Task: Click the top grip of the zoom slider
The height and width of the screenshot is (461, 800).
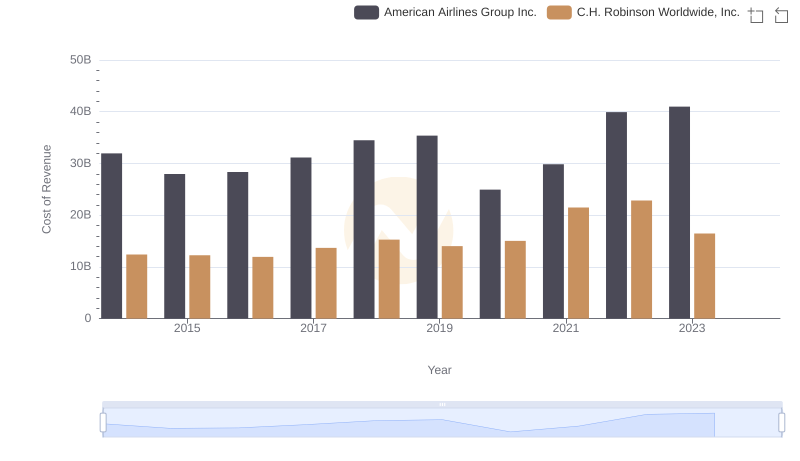Action: coord(442,404)
